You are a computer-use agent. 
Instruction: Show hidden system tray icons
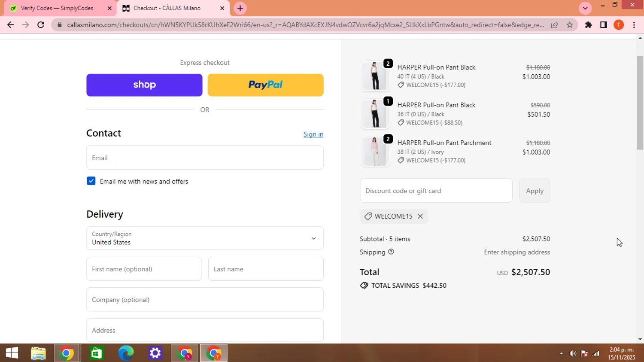click(x=561, y=353)
